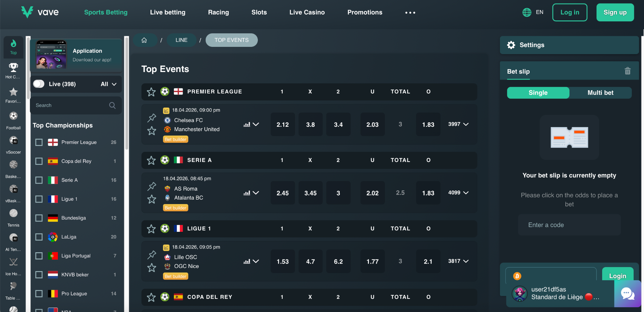Viewport: 644px width, 312px height.
Task: Expand stats for Chelsea FC match
Action: (x=251, y=125)
